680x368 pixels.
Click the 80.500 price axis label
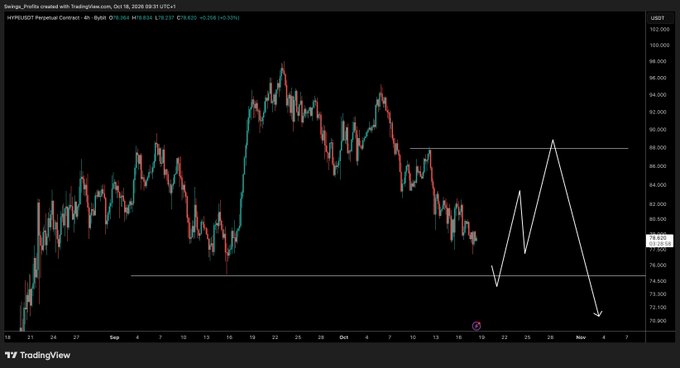pyautogui.click(x=658, y=219)
